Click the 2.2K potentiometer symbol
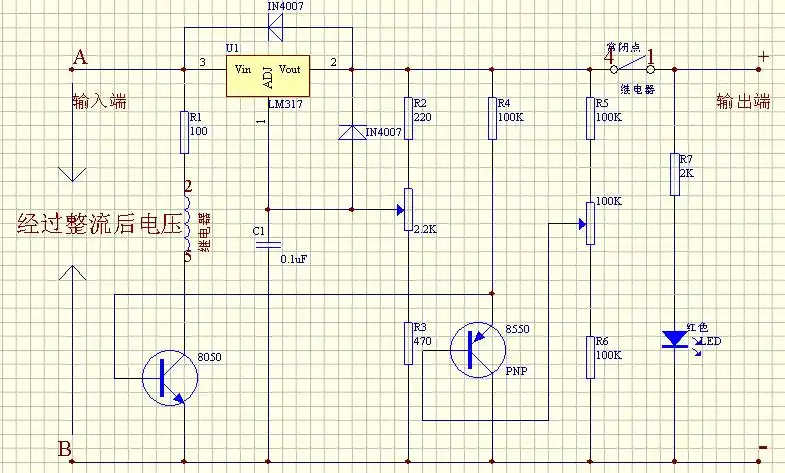This screenshot has height=473, width=785. pos(408,209)
